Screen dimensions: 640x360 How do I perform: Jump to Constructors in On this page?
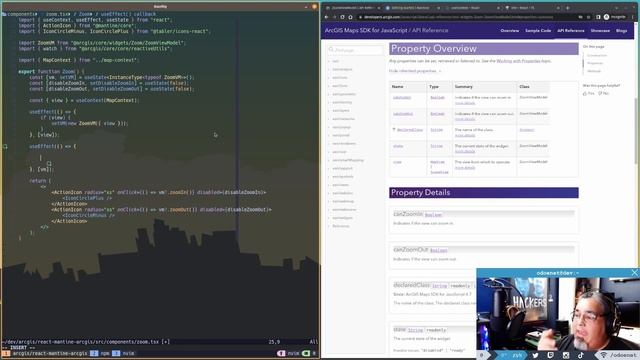[597, 56]
